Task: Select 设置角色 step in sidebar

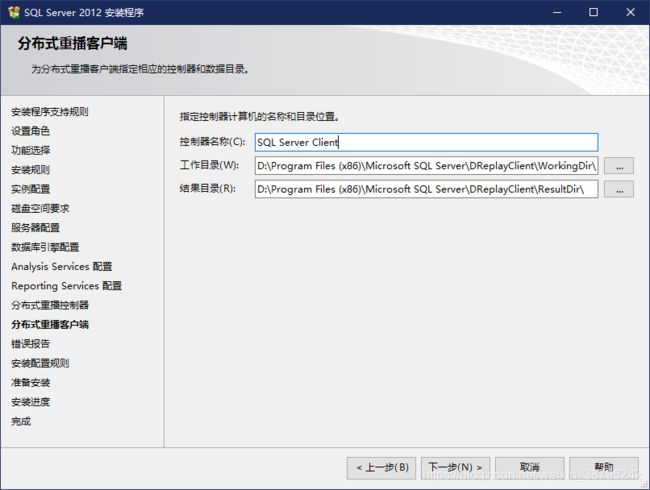Action: pos(31,131)
